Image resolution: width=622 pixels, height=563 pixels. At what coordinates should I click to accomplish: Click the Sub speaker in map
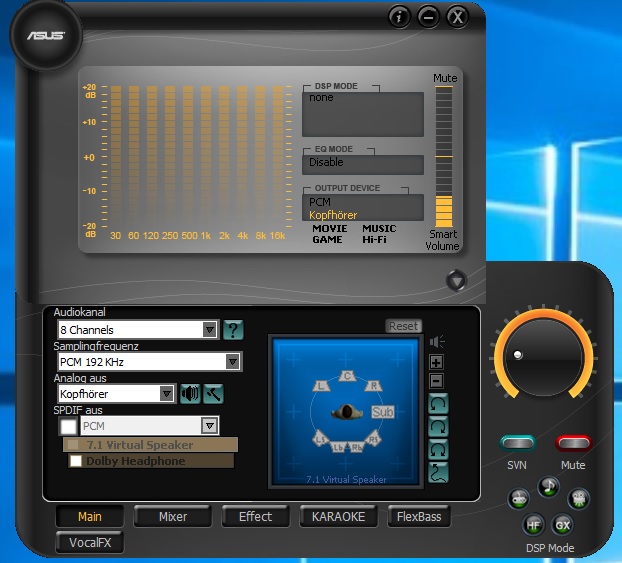click(382, 412)
